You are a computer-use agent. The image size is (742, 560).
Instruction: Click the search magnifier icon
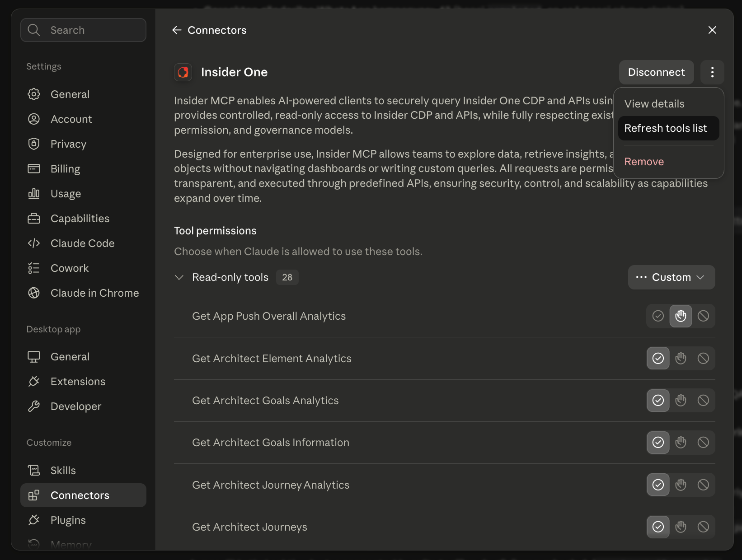(34, 30)
